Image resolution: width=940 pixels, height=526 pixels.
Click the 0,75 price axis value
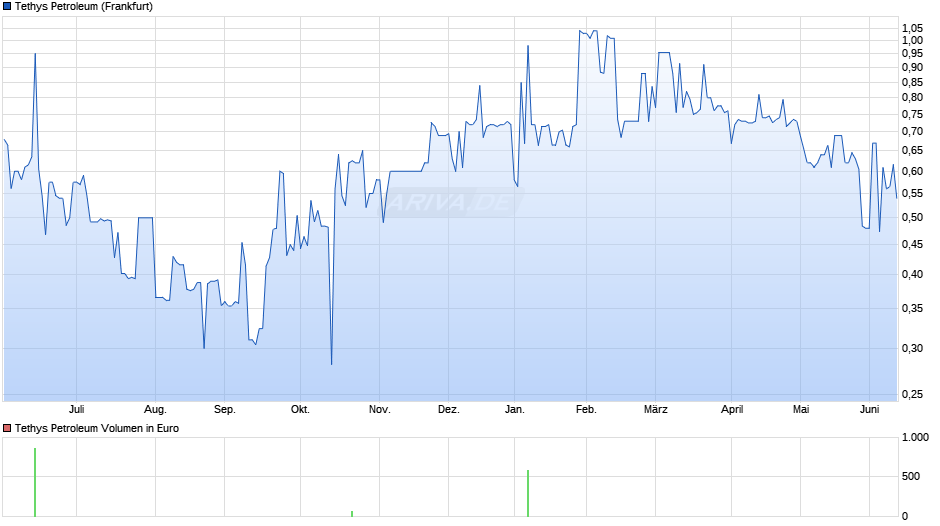coord(912,114)
